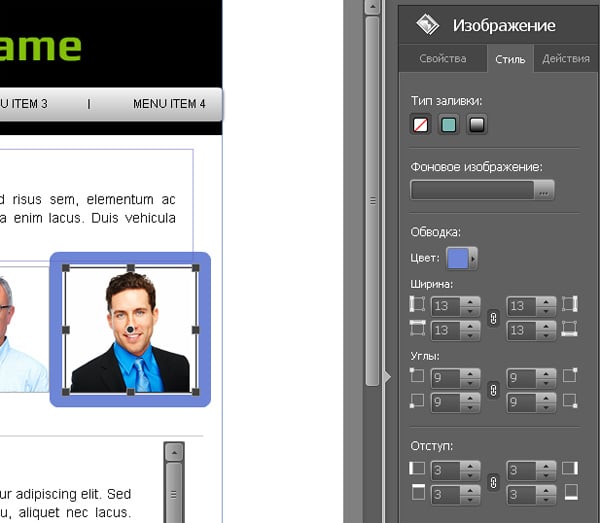The image size is (600, 523).
Task: Toggle the corners radius link chain
Action: point(492,390)
